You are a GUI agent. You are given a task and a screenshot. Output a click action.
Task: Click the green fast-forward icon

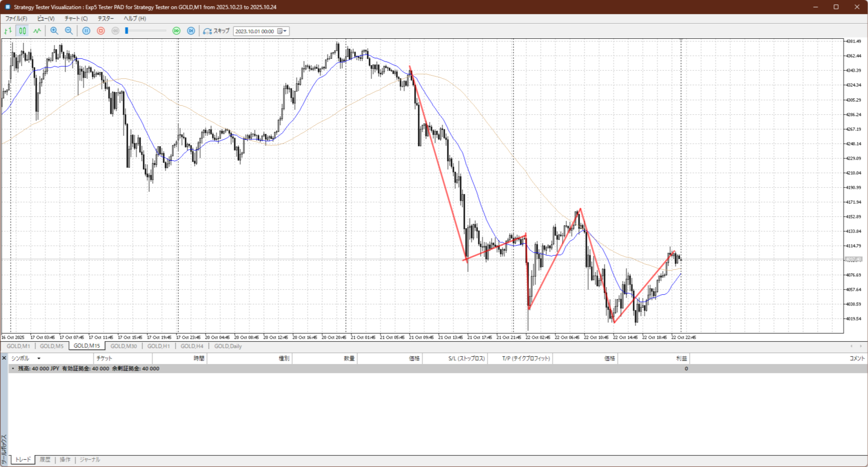[x=177, y=31]
